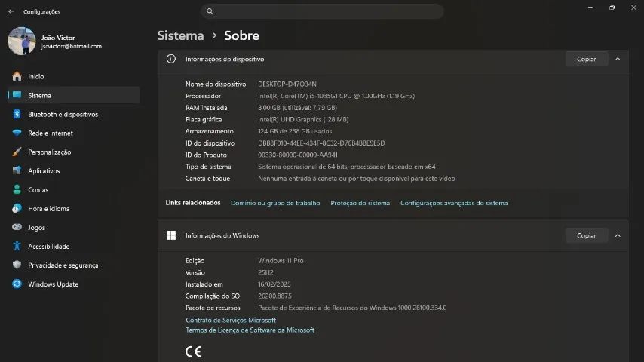Open Aplicativos settings page
This screenshot has height=362, width=644.
[73, 171]
